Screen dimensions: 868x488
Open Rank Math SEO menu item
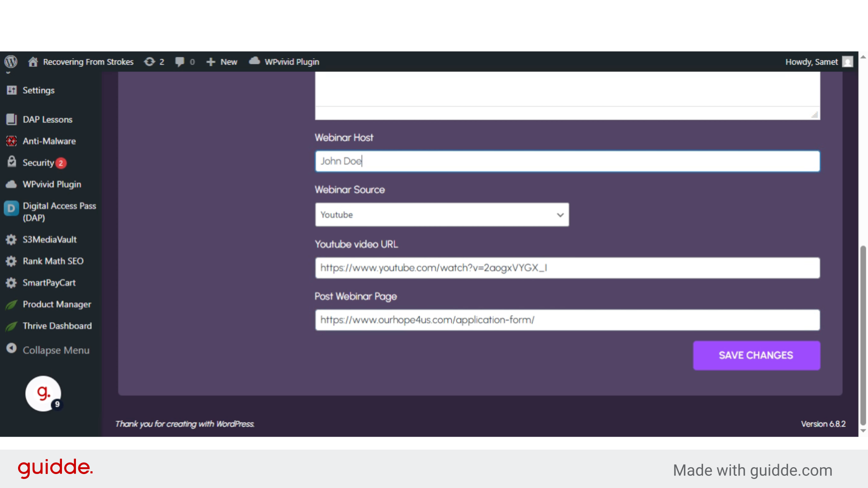coord(53,261)
